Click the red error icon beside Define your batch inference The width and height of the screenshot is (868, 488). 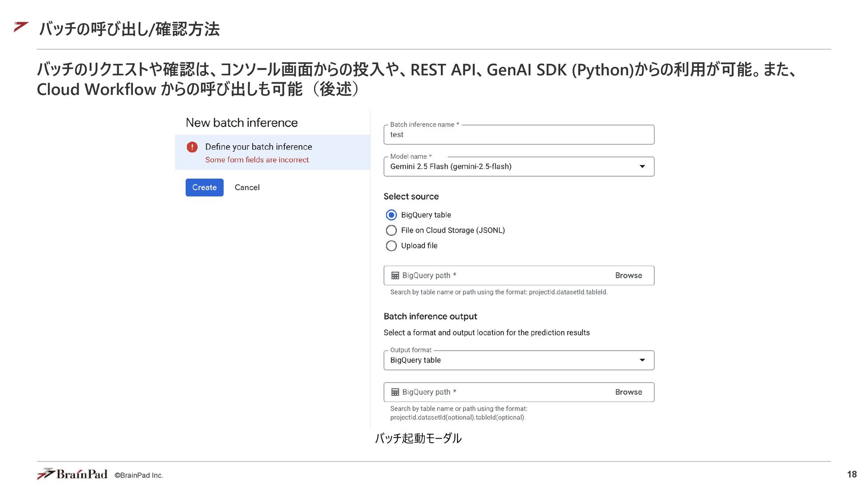coord(192,147)
